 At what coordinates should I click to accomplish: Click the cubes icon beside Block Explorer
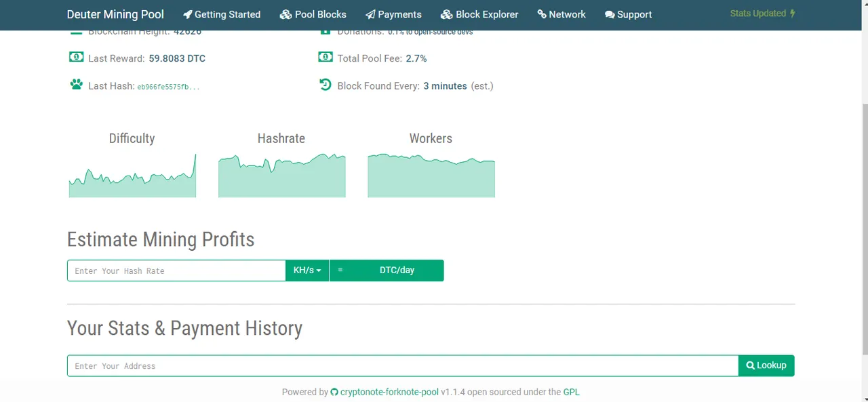tap(446, 14)
